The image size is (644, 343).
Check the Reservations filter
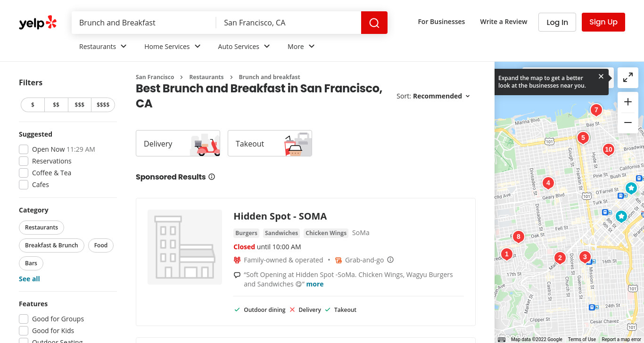pos(24,161)
